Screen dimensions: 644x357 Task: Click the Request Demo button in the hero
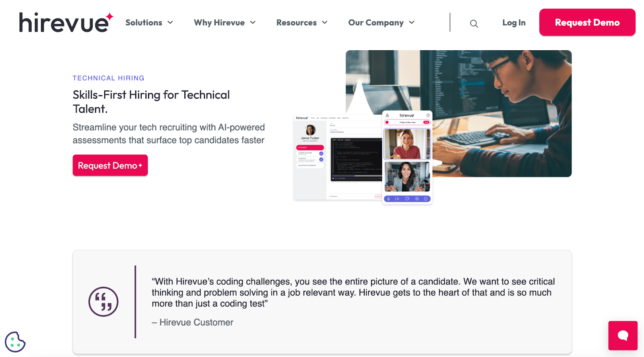(110, 165)
